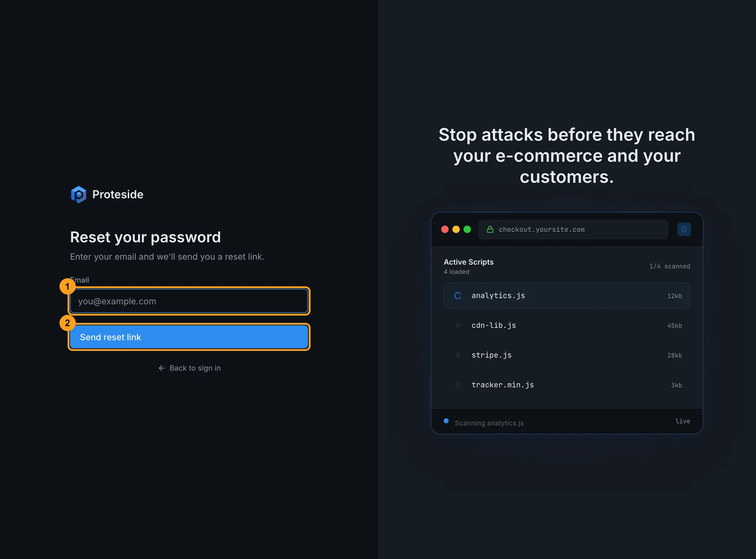Click the Send reset link button
This screenshot has height=559, width=756.
pyautogui.click(x=189, y=337)
